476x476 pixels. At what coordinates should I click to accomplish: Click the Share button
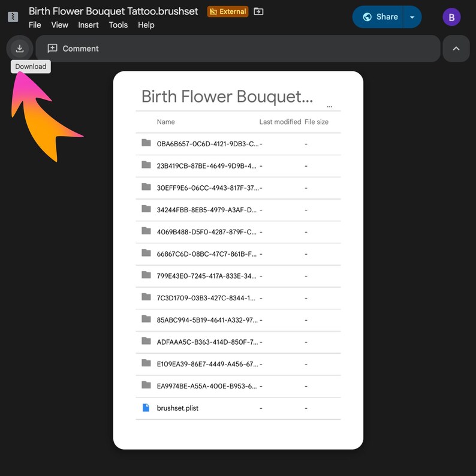378,17
